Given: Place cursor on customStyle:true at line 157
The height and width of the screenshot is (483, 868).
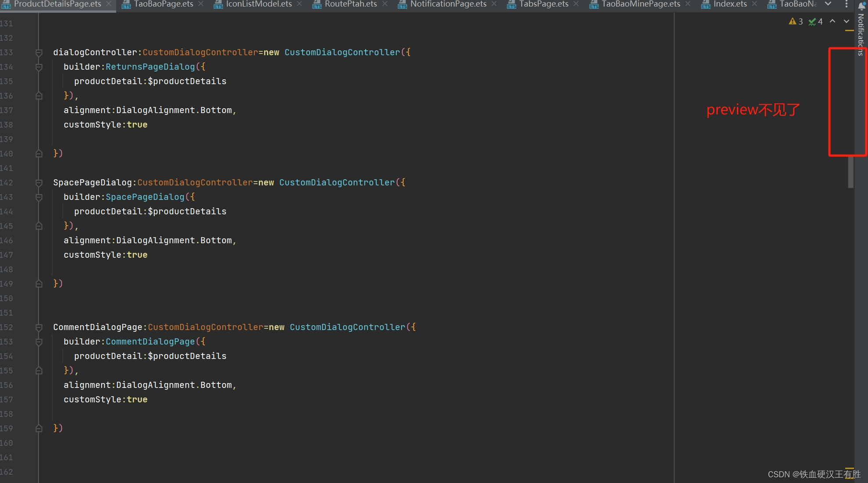Looking at the screenshot, I should 105,399.
